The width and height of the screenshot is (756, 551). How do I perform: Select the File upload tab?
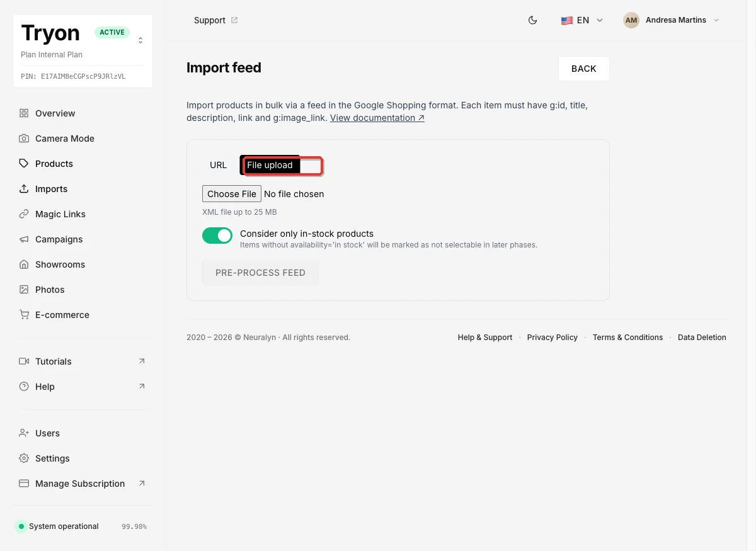pos(270,165)
